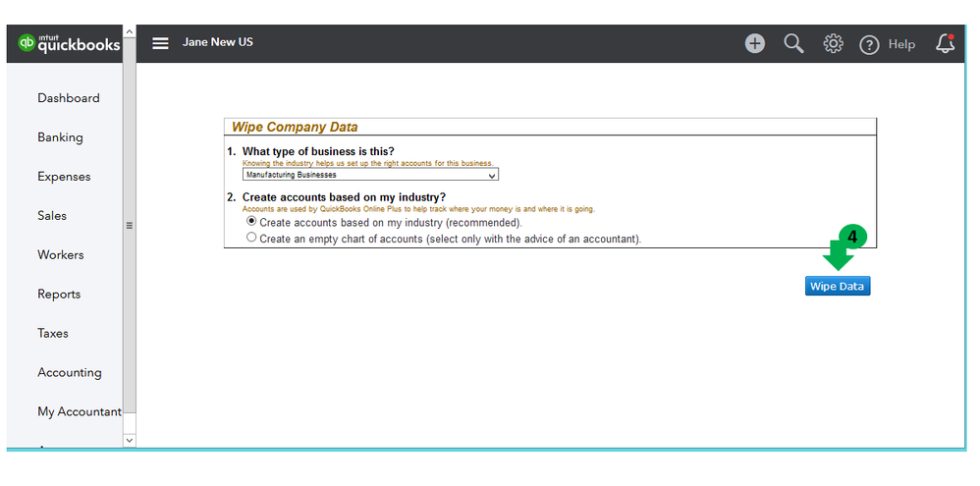This screenshot has height=486, width=980.
Task: Toggle the hamburger navigation menu
Action: [x=161, y=43]
